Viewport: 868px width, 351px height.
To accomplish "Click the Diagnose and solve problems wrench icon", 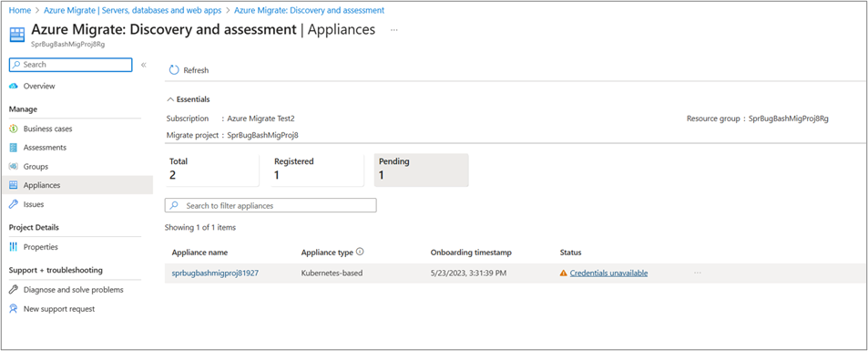I will click(x=14, y=289).
